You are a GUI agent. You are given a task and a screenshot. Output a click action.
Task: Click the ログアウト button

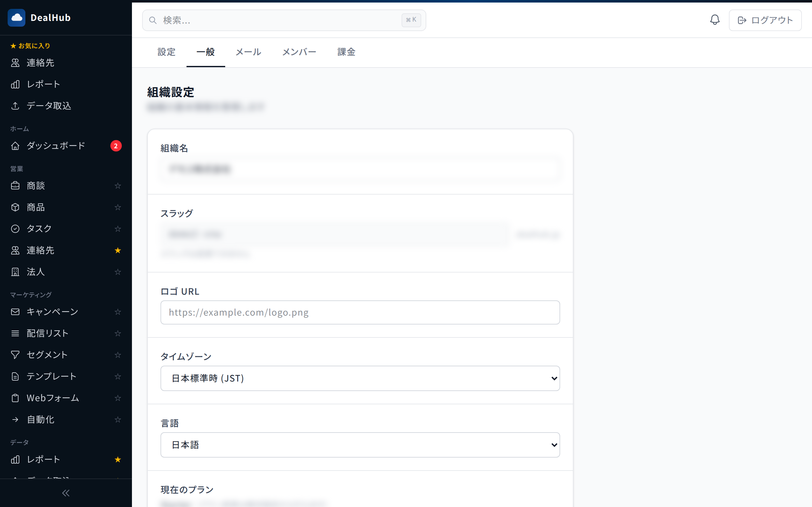(765, 20)
